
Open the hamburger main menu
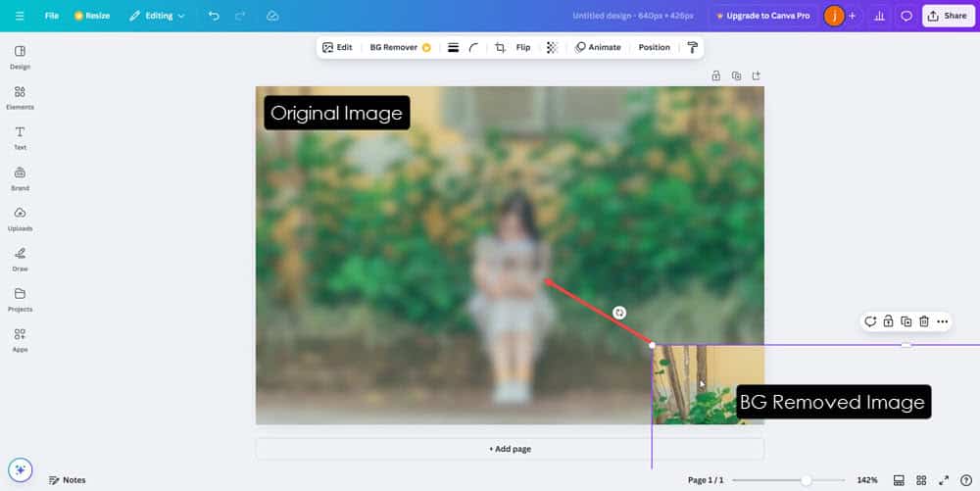(x=20, y=16)
